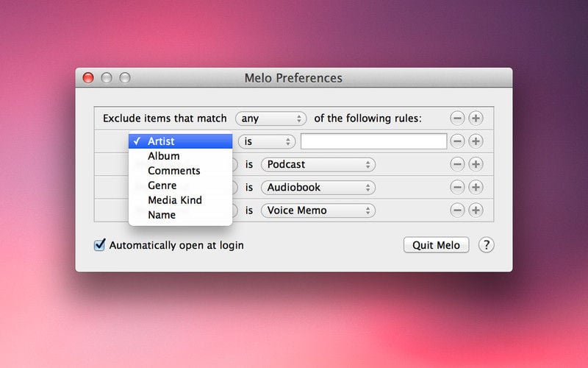Click minus button in the Artist rule row
This screenshot has width=588, height=368.
pyautogui.click(x=457, y=141)
